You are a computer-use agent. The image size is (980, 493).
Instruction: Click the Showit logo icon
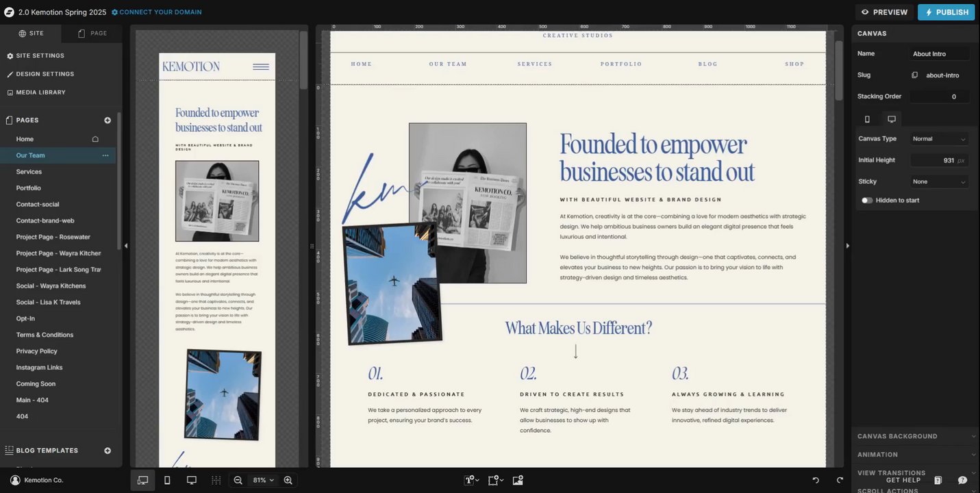point(9,12)
